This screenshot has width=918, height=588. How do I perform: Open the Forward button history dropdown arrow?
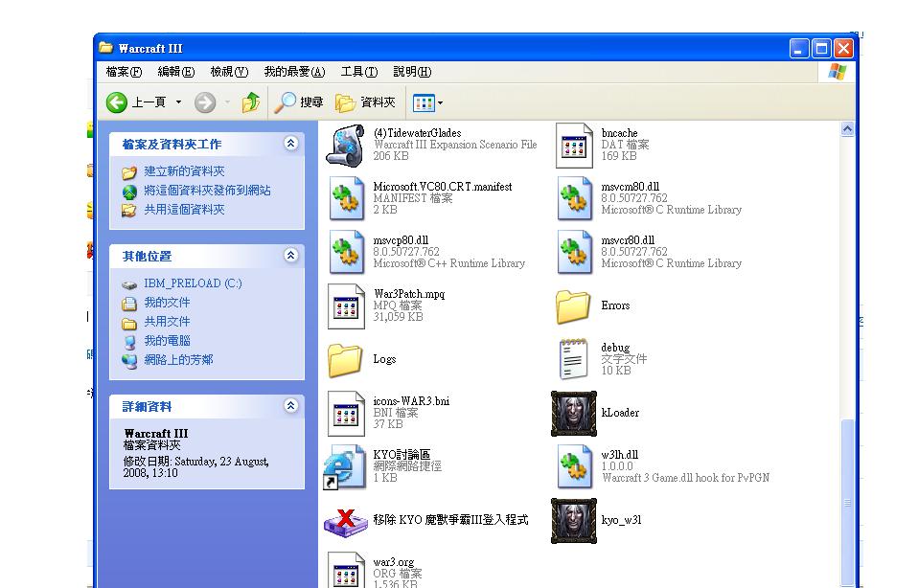click(x=227, y=102)
